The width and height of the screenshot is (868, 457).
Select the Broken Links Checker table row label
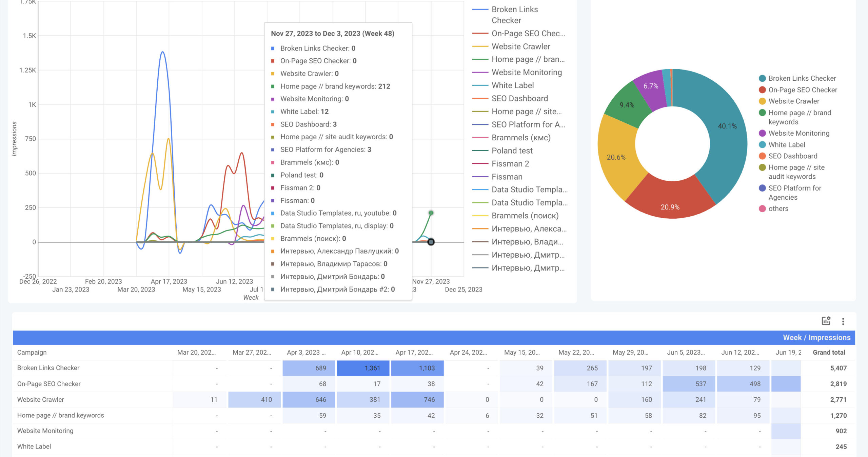[48, 368]
